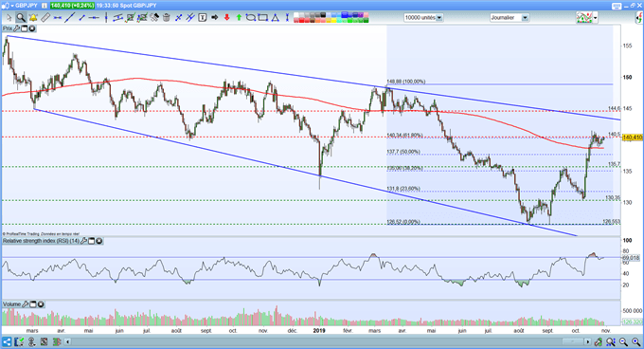Close the Volume panel
Image resolution: width=644 pixels, height=349 pixels.
click(41, 304)
